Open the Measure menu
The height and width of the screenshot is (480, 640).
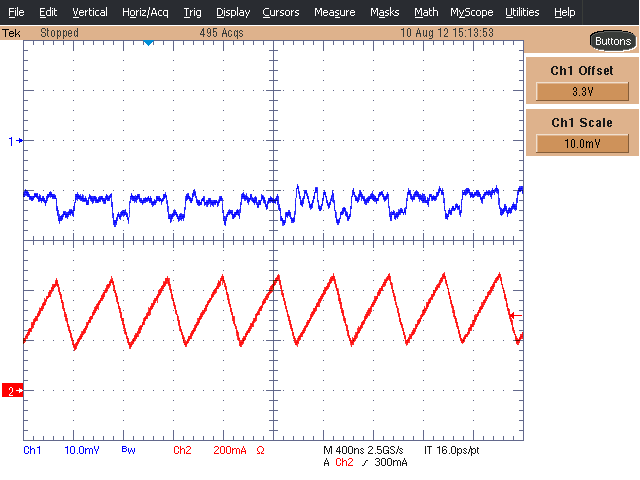click(x=334, y=12)
